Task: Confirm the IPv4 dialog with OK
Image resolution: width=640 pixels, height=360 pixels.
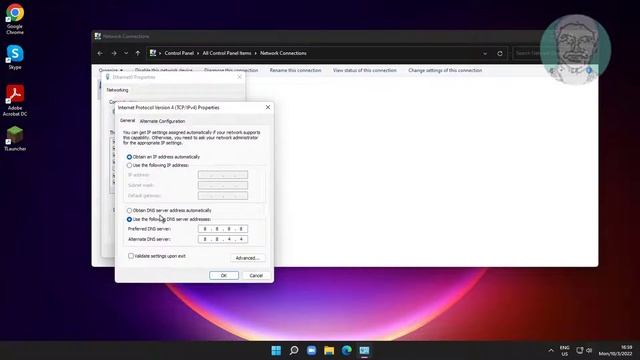Action: coord(224,276)
